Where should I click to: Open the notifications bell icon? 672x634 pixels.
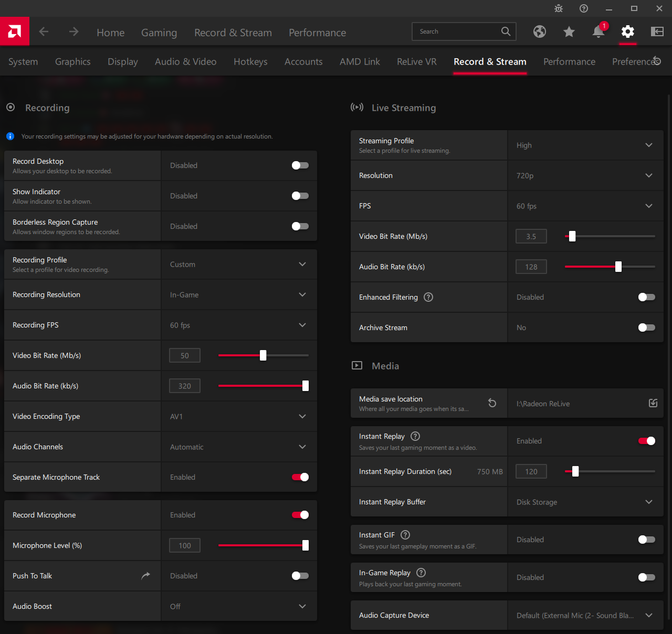[x=598, y=31]
